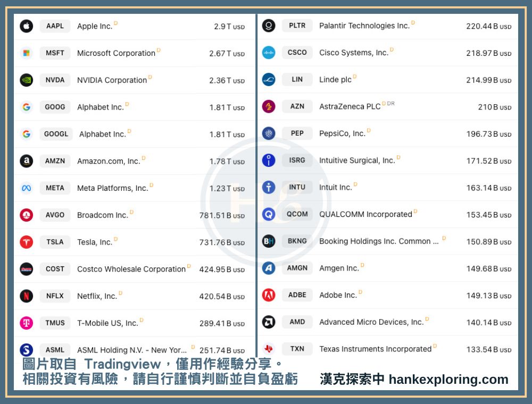Click the T-Mobile logo icon
The width and height of the screenshot is (532, 404).
click(27, 323)
